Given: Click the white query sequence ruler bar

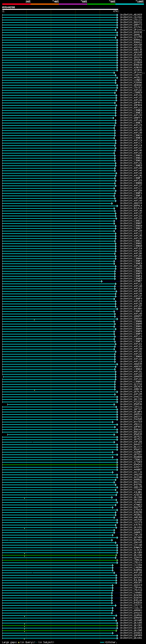Looking at the screenshot, I should point(60,9).
